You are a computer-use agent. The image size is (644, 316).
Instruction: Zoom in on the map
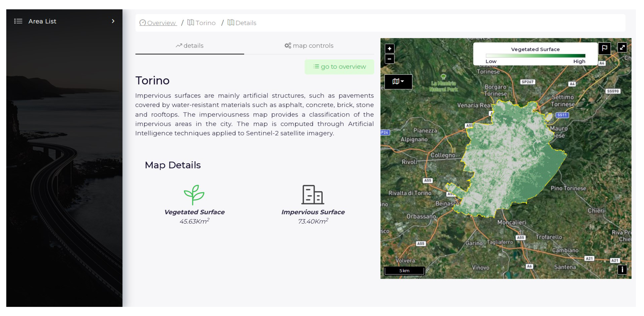click(389, 49)
